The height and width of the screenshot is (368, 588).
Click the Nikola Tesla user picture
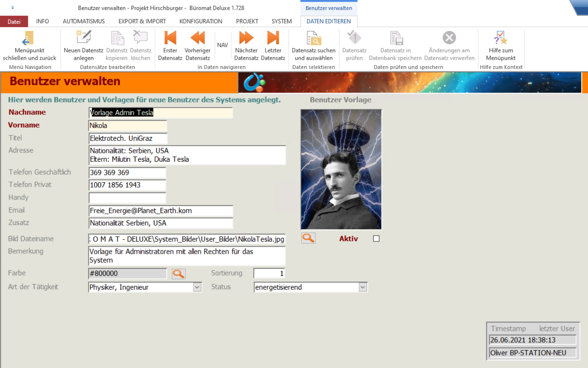pyautogui.click(x=341, y=169)
